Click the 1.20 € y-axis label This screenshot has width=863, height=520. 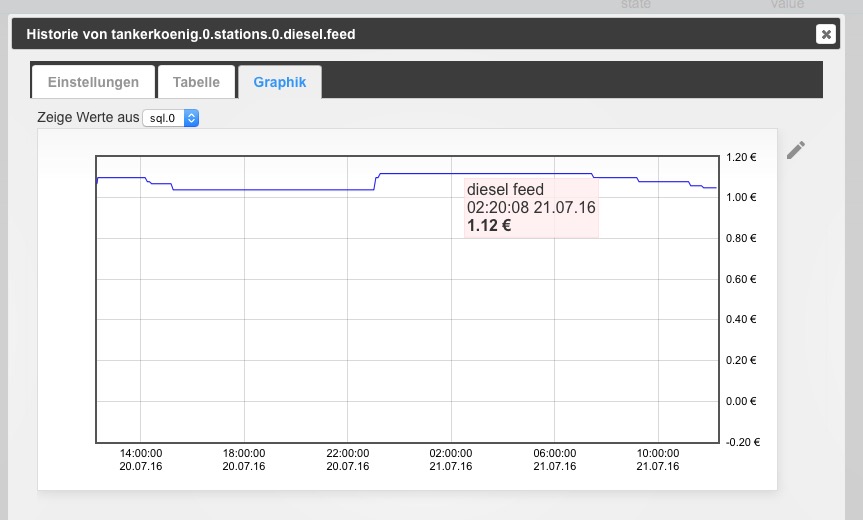point(741,157)
